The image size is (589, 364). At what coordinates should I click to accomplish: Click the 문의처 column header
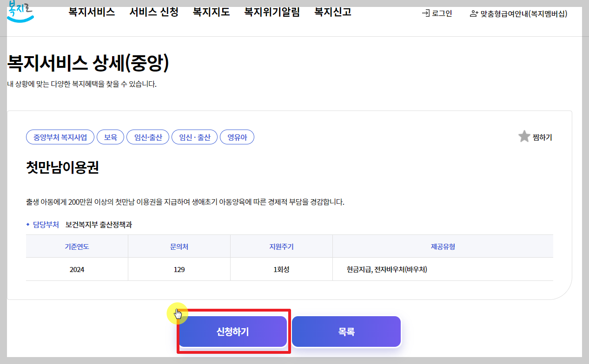coord(179,247)
